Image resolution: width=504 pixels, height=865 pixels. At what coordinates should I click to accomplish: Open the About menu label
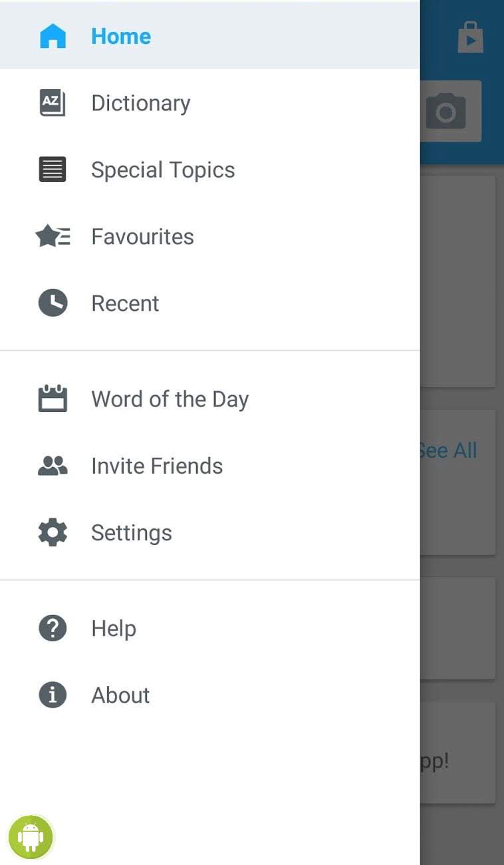click(120, 695)
